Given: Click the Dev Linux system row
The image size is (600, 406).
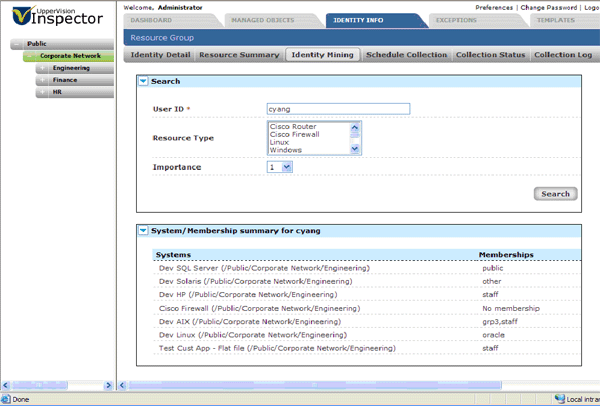Looking at the screenshot, I should click(366, 335).
